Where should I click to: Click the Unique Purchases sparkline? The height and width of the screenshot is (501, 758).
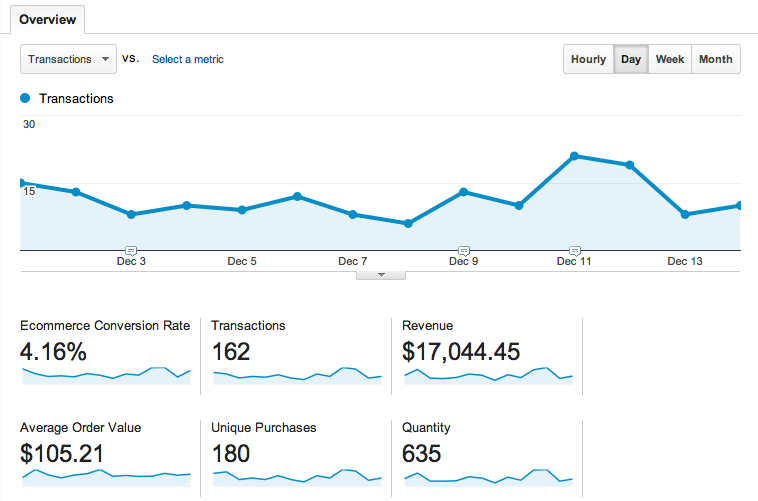tap(297, 476)
